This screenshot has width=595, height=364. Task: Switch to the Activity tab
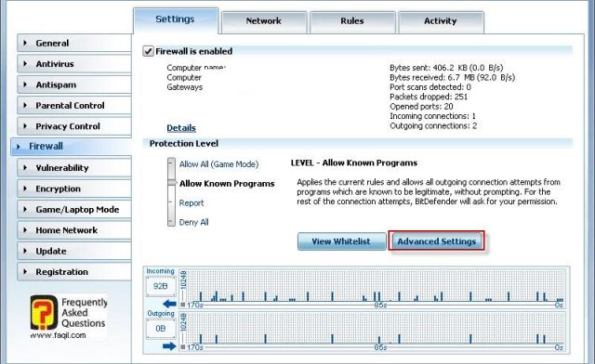441,21
